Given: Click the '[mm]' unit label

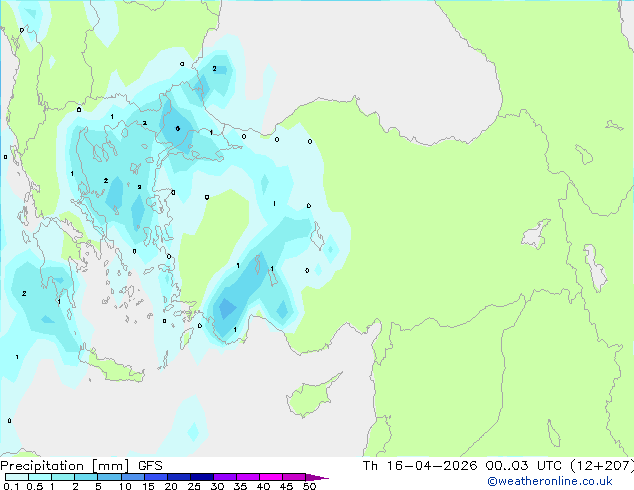Looking at the screenshot, I should tap(111, 466).
